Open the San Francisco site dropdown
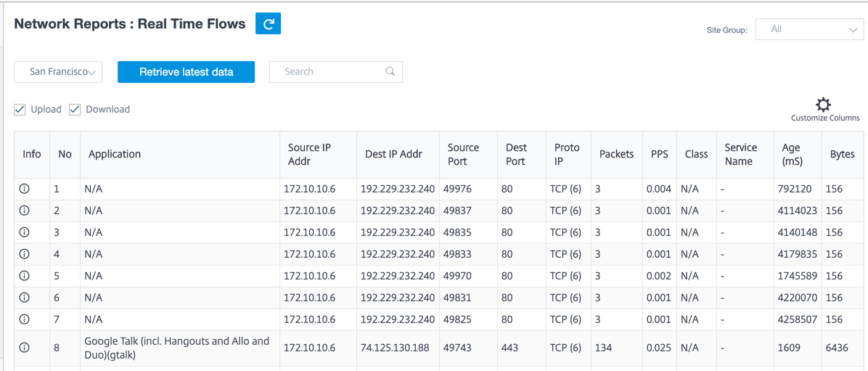Image resolution: width=868 pixels, height=371 pixels. click(x=58, y=72)
